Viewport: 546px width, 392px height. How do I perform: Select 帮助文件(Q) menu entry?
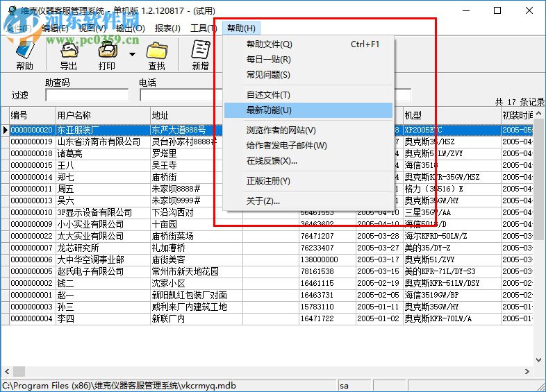coord(308,44)
